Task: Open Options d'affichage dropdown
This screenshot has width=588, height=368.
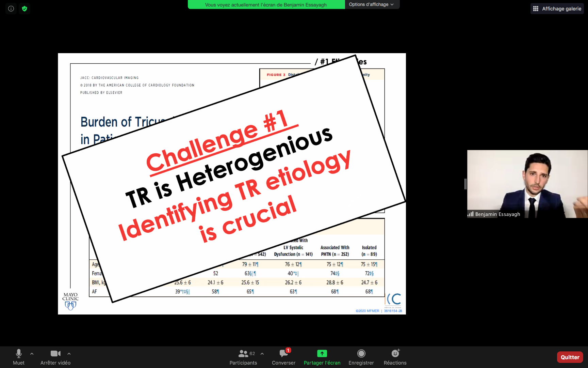Action: tap(372, 4)
